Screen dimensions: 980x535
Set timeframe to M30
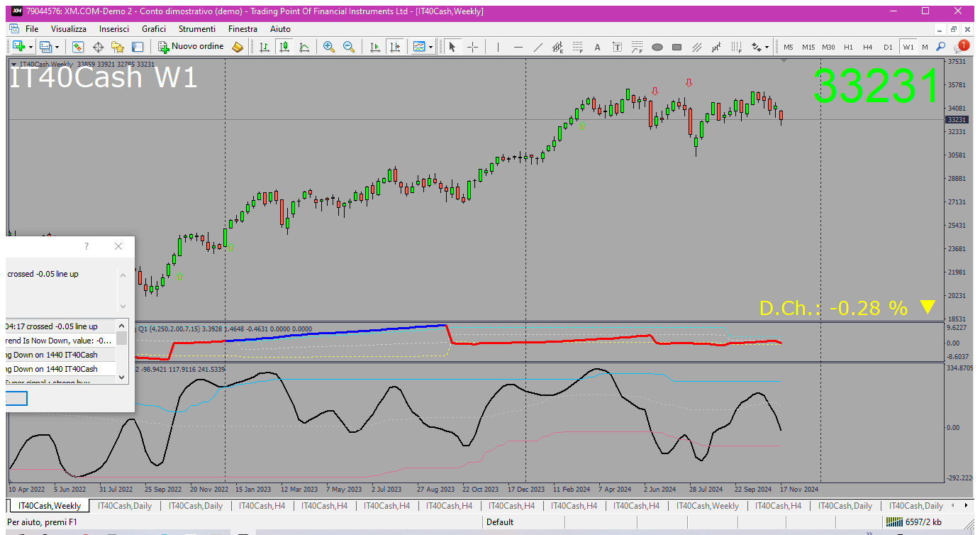(828, 47)
